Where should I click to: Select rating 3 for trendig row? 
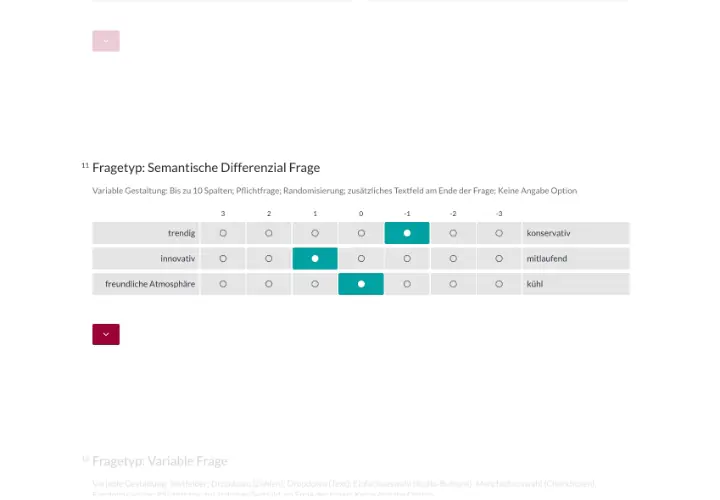point(223,233)
